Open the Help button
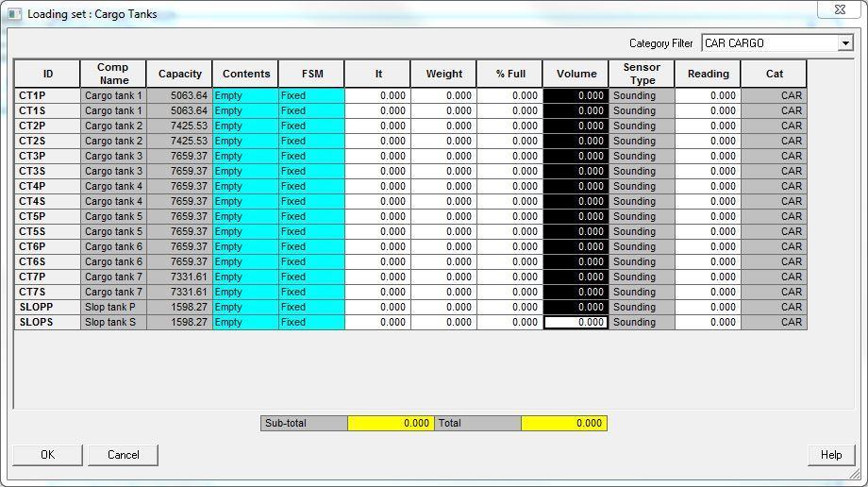This screenshot has height=487, width=868. [831, 455]
